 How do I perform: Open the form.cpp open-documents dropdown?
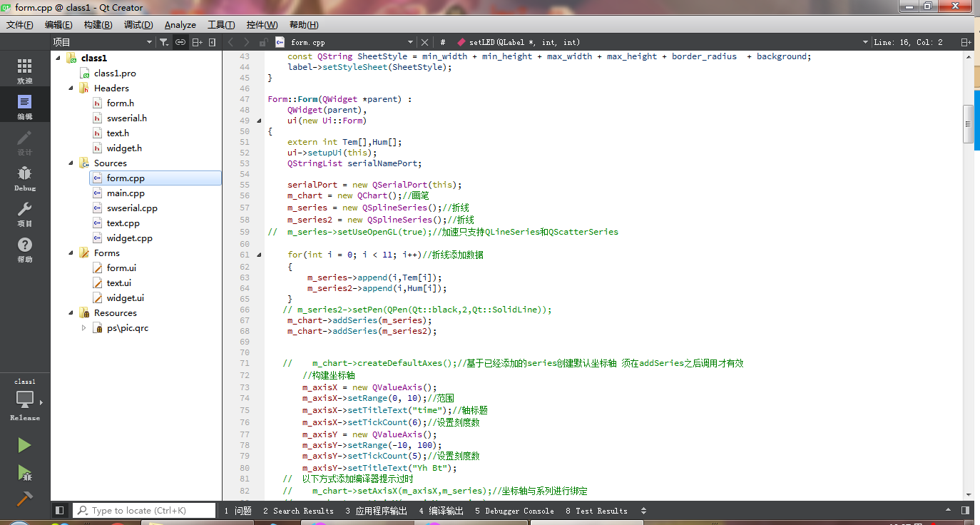coord(344,42)
